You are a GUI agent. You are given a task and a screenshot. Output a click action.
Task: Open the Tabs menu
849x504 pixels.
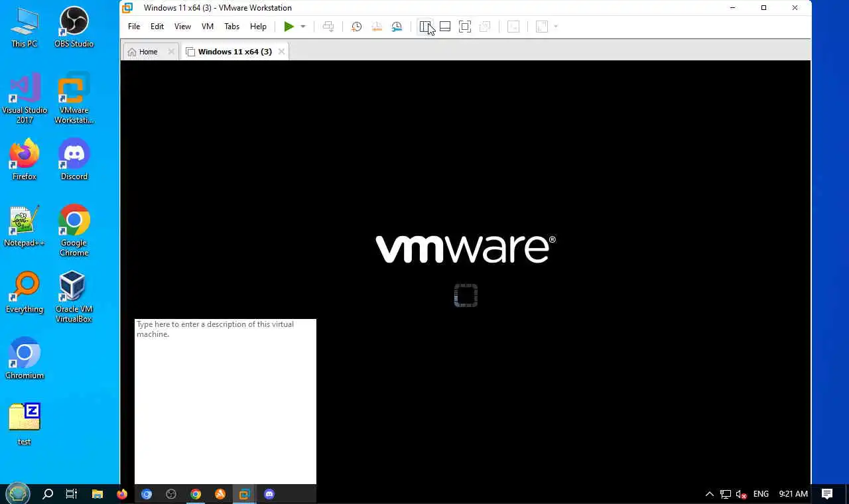pos(231,27)
